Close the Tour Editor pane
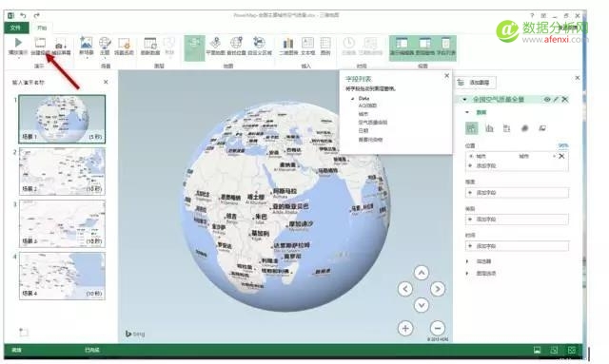Viewport: 609px width, 364px height. (106, 82)
